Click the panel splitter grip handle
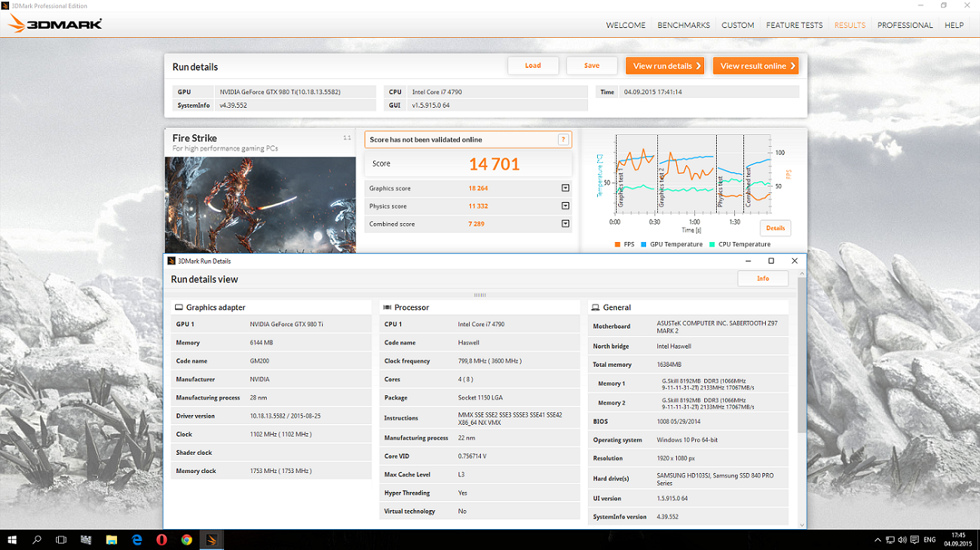Screen dimensions: 980x550 [x=480, y=295]
